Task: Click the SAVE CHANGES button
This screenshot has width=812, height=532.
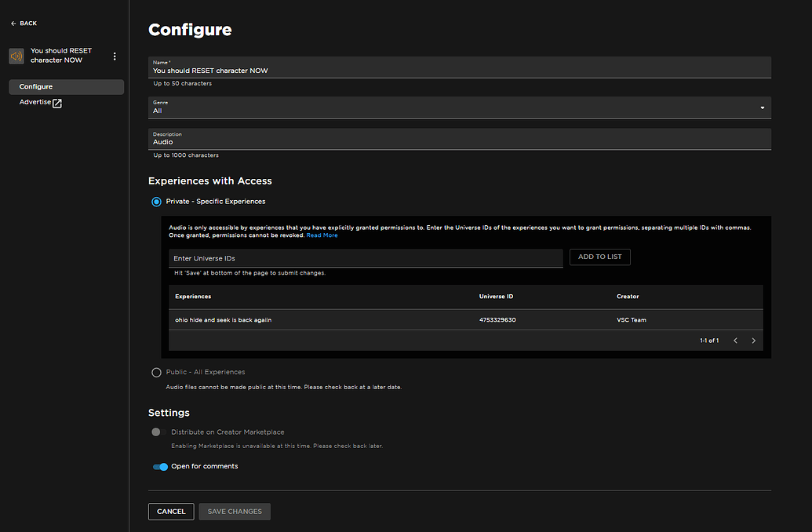Action: 235,512
